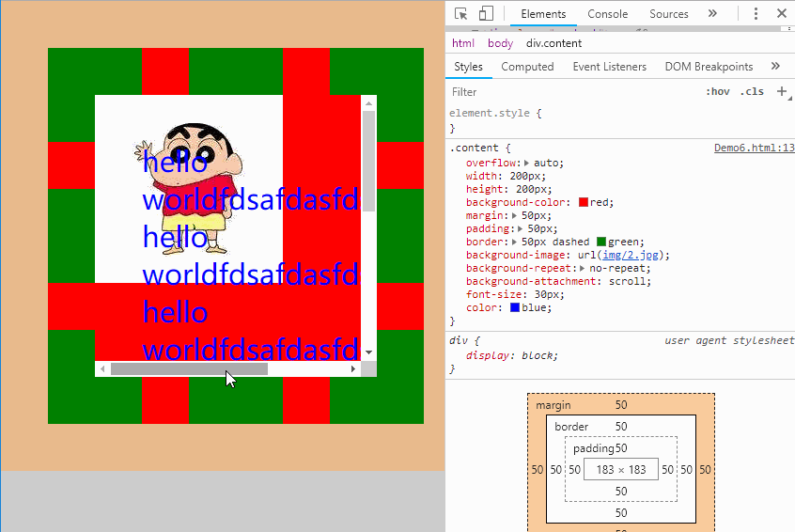The height and width of the screenshot is (532, 795).
Task: Open the Computed sidebar tab
Action: (527, 67)
